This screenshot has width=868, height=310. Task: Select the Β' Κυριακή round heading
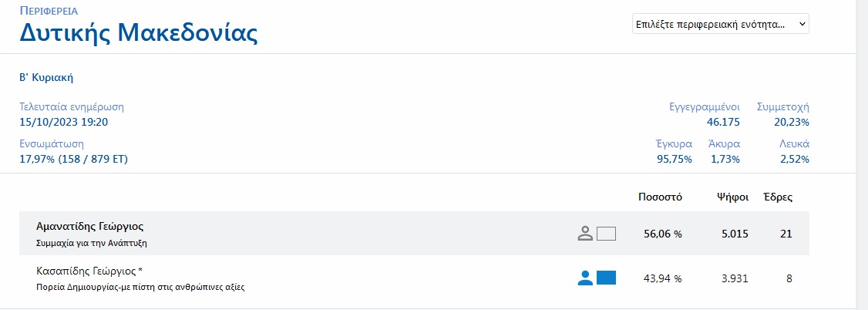[46, 77]
